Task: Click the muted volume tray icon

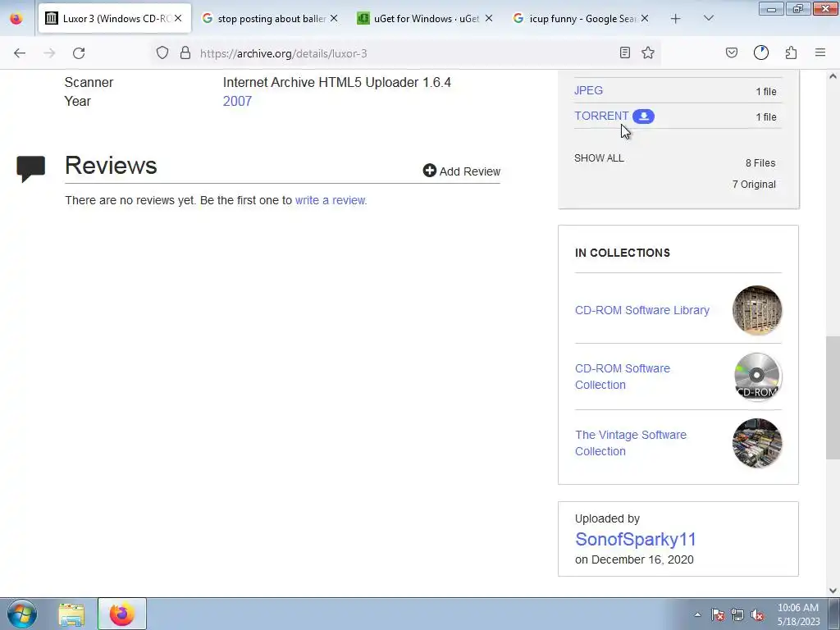Action: pyautogui.click(x=757, y=614)
